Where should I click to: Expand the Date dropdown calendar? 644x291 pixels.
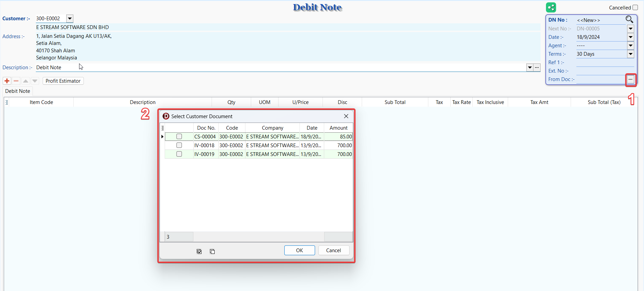pyautogui.click(x=630, y=37)
